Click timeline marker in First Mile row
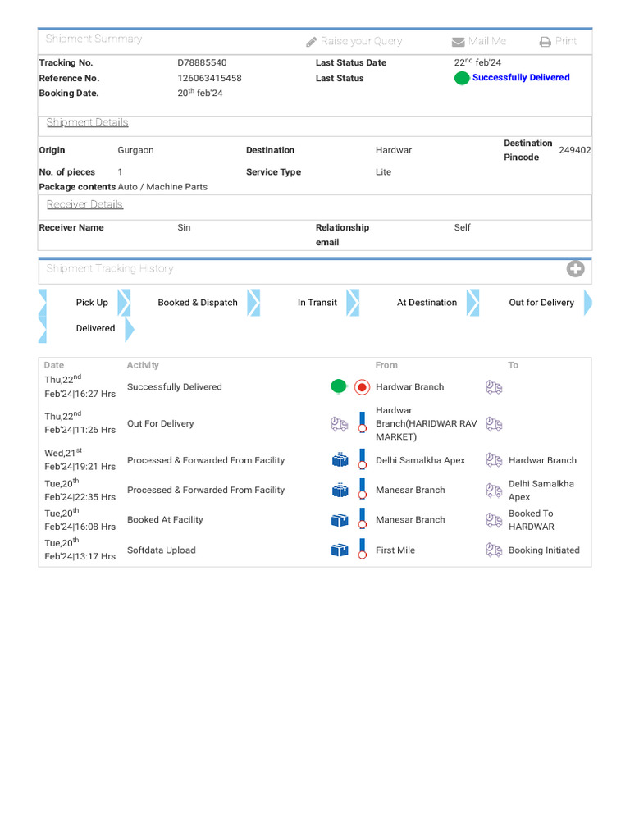630x840 pixels. (363, 549)
